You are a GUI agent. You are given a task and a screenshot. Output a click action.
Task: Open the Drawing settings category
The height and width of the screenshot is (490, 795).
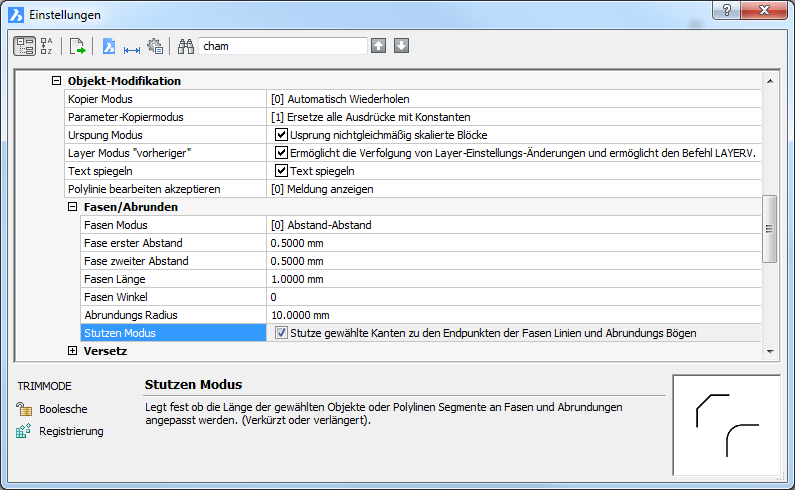[109, 45]
